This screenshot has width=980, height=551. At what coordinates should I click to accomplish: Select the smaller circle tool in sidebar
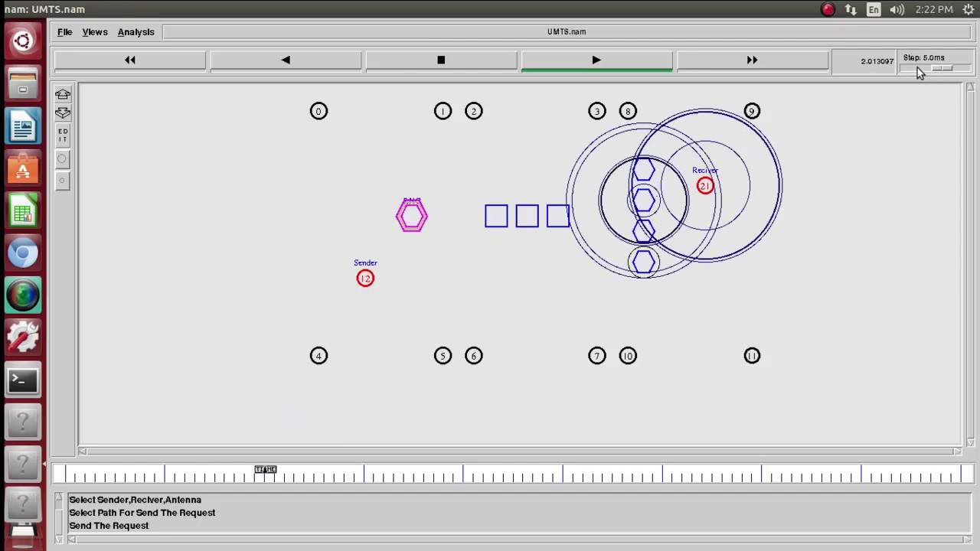pos(63,181)
